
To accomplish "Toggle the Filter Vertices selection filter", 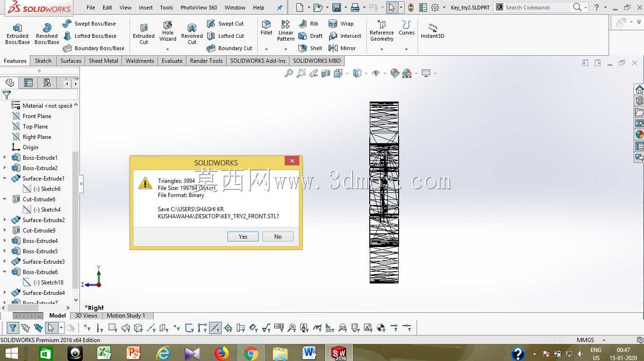I will [x=87, y=328].
